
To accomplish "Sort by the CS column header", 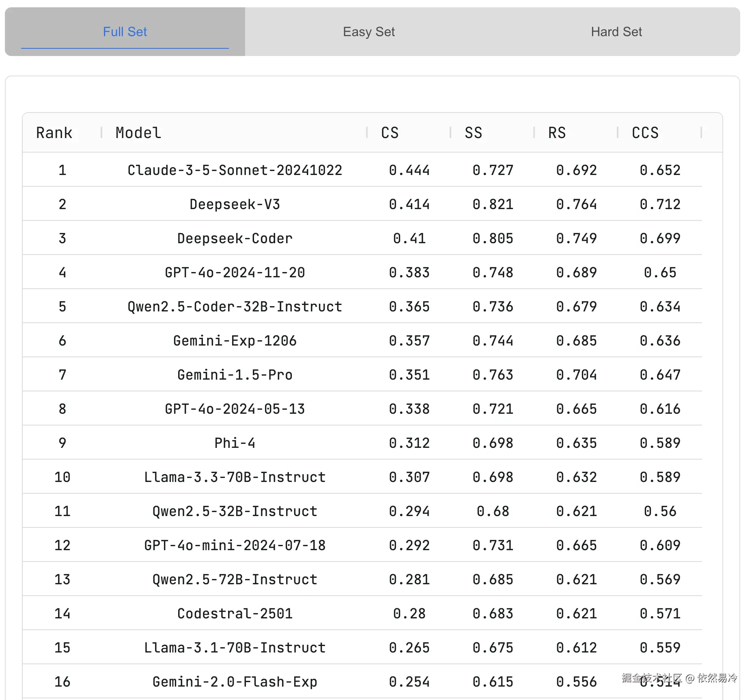I will pos(390,133).
